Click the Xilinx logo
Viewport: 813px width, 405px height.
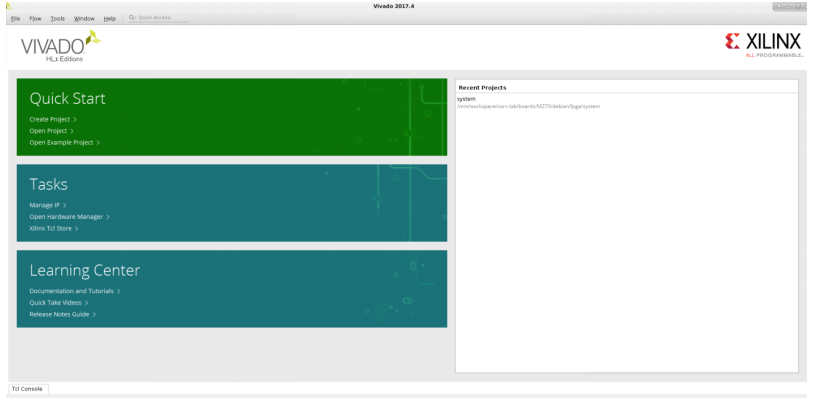point(764,45)
